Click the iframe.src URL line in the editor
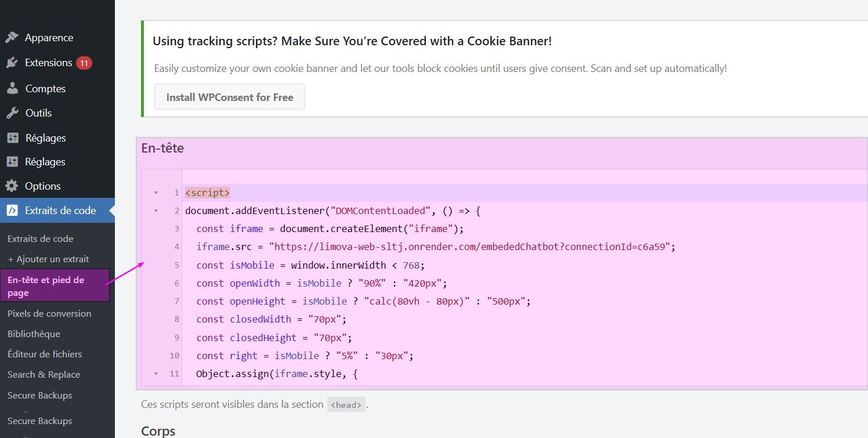The height and width of the screenshot is (438, 868). [435, 247]
